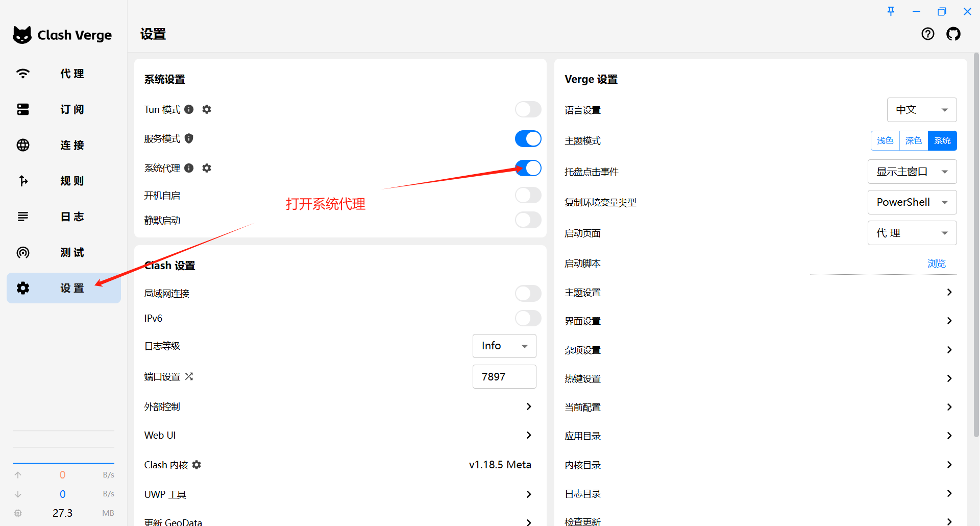Viewport: 980px width, 526px height.
Task: Expand the PowerShell environment type dropdown
Action: click(x=912, y=202)
